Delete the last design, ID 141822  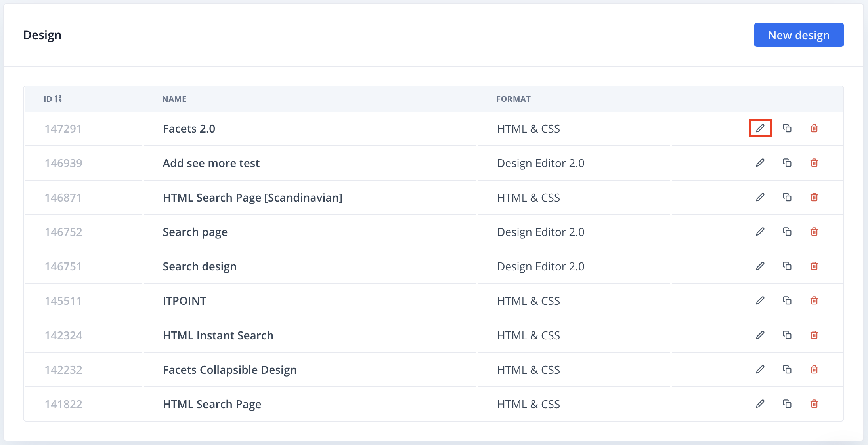tap(814, 404)
